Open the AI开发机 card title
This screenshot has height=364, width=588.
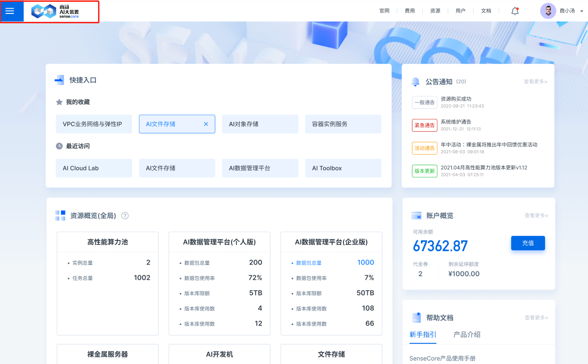(219, 354)
